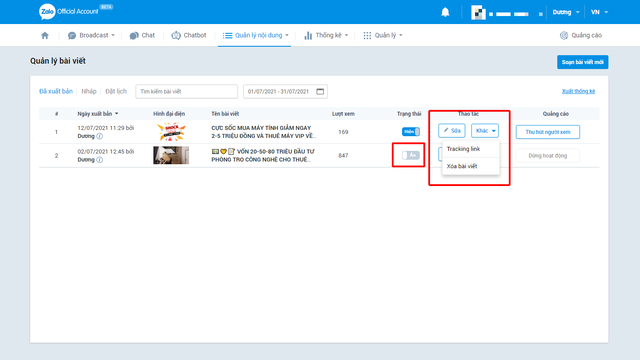Open the Dương account dropdown
This screenshot has height=360, width=640.
tap(566, 12)
